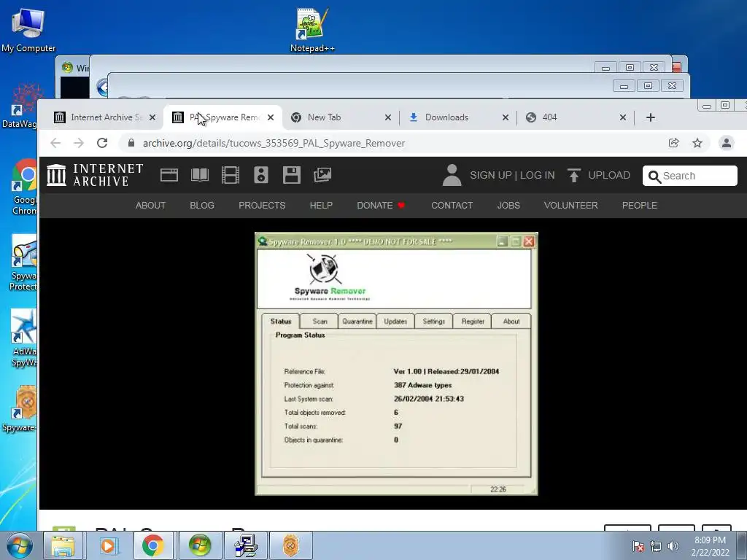Click the Internet Archive logo
747x560 pixels.
pyautogui.click(x=96, y=175)
